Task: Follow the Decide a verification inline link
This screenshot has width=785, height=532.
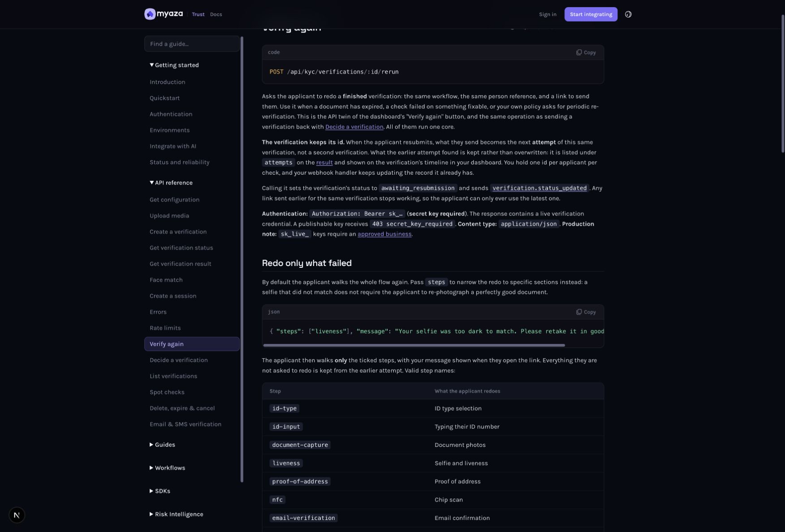Action: click(x=354, y=127)
